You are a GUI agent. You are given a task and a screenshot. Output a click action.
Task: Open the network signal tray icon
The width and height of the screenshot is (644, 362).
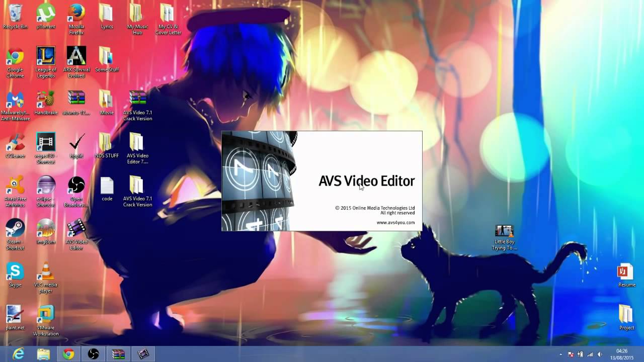pos(590,354)
